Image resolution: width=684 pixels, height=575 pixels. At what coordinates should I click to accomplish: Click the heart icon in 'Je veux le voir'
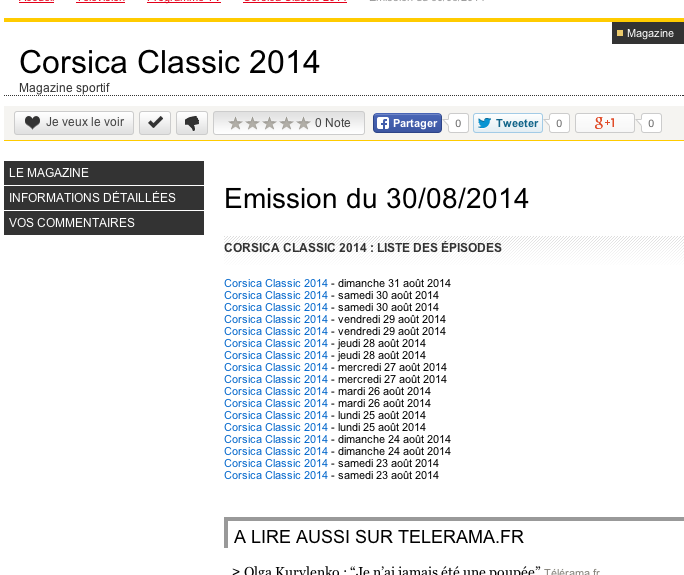[32, 123]
